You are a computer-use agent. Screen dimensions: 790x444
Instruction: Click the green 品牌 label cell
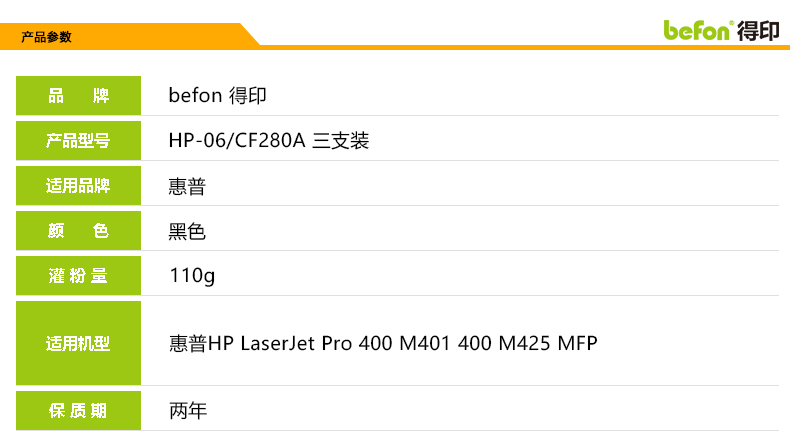[x=78, y=96]
